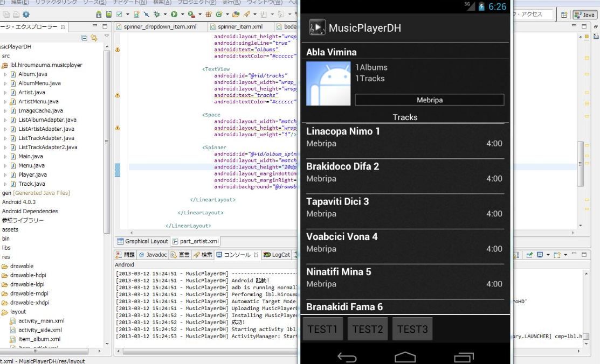Screen dimensions: 600x364
Task: Select the Java perspective button
Action: [x=584, y=15]
